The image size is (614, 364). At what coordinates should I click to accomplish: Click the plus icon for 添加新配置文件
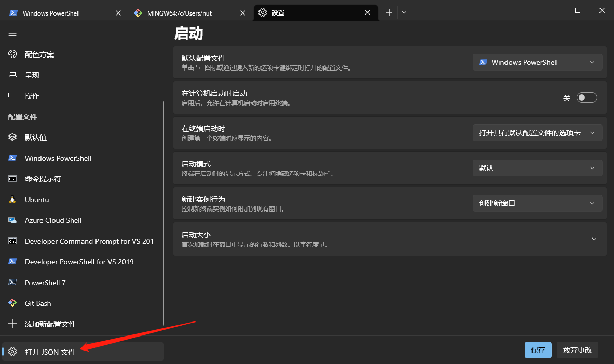pyautogui.click(x=12, y=324)
